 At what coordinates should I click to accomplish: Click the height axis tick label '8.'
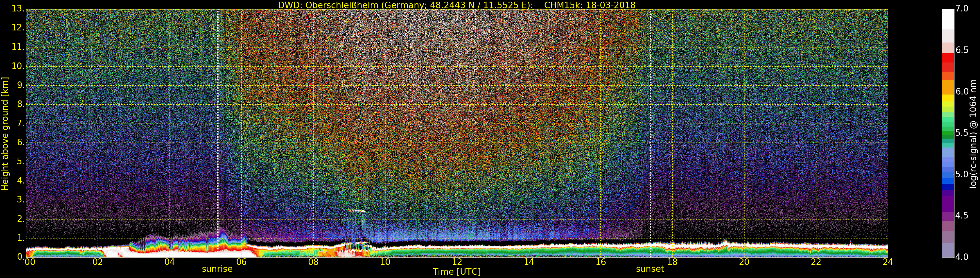(21, 104)
